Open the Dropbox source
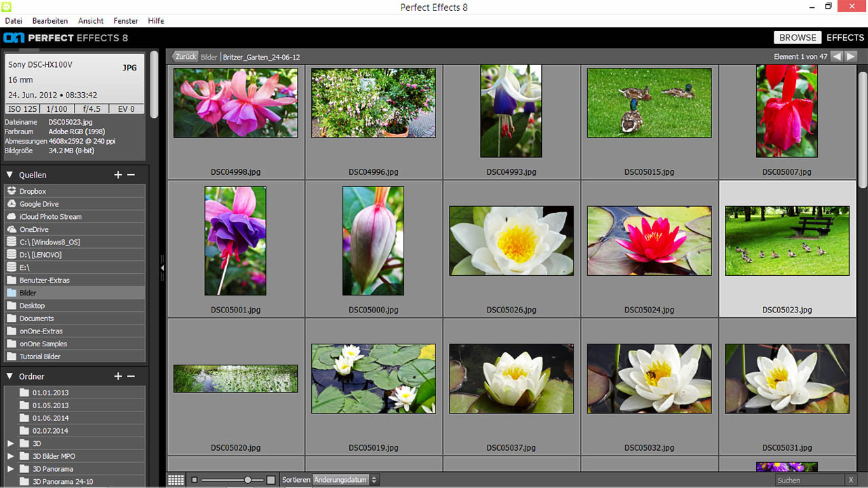Viewport: 868px width, 488px height. (33, 191)
